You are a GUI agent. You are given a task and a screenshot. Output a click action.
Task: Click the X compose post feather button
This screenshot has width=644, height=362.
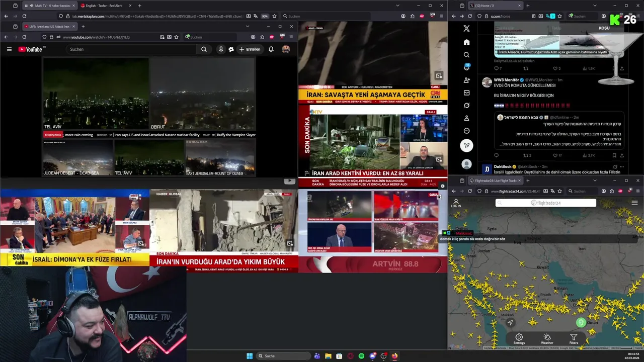pos(466,145)
